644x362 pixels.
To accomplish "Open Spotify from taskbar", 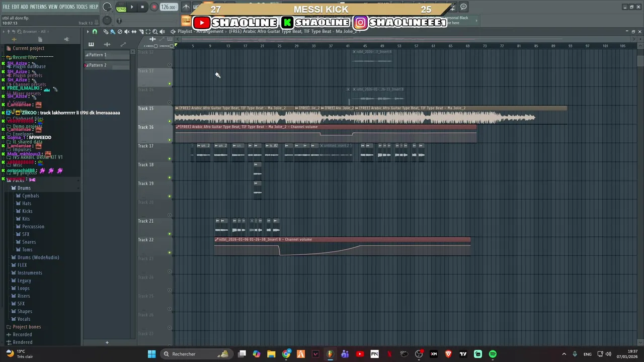I will pos(493,354).
